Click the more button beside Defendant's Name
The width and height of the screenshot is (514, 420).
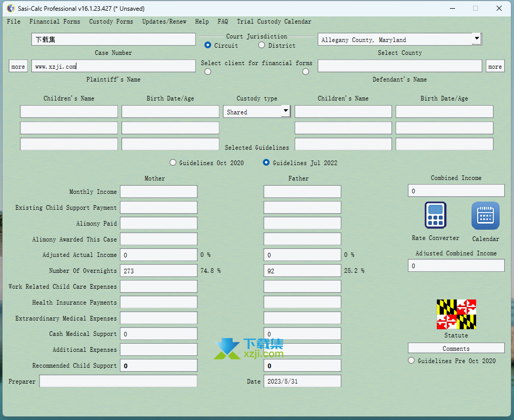pyautogui.click(x=495, y=66)
